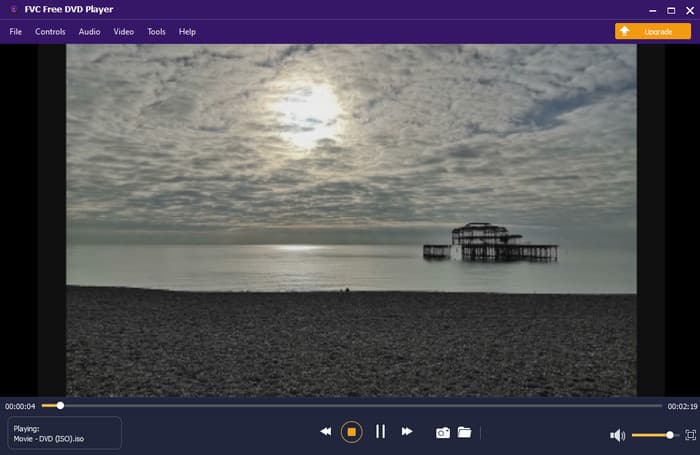Mute audio via the speaker icon
Viewport: 700px width, 455px height.
point(617,435)
